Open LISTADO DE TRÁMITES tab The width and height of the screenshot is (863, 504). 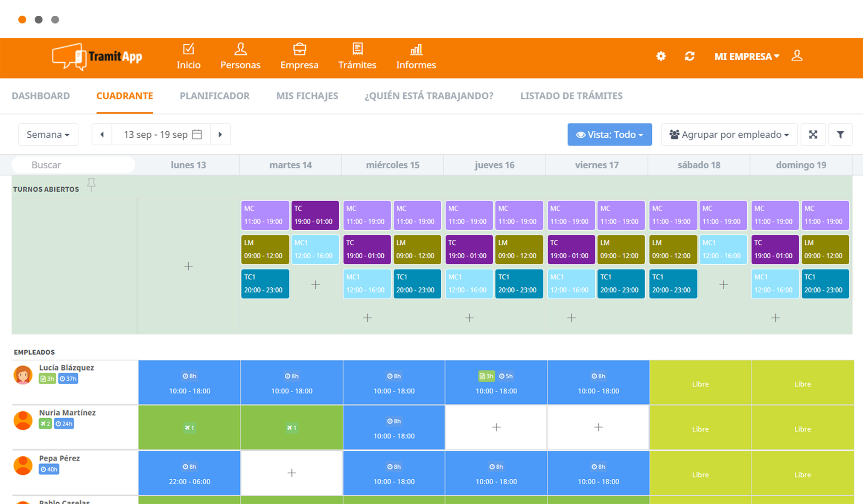point(571,96)
